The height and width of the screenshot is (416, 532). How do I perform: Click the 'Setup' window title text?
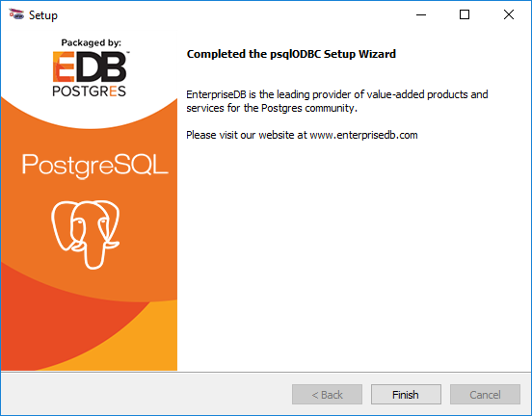point(43,15)
